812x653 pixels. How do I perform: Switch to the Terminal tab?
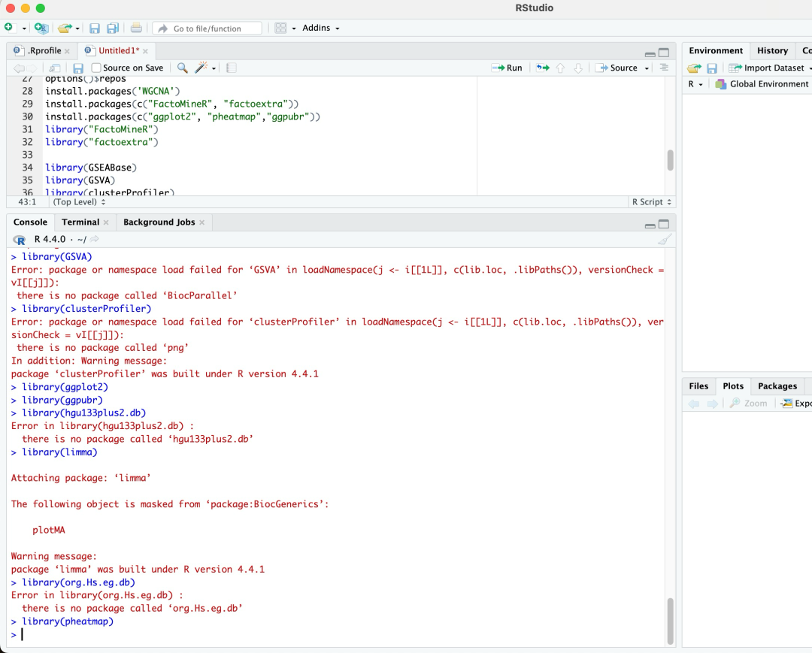coord(80,222)
